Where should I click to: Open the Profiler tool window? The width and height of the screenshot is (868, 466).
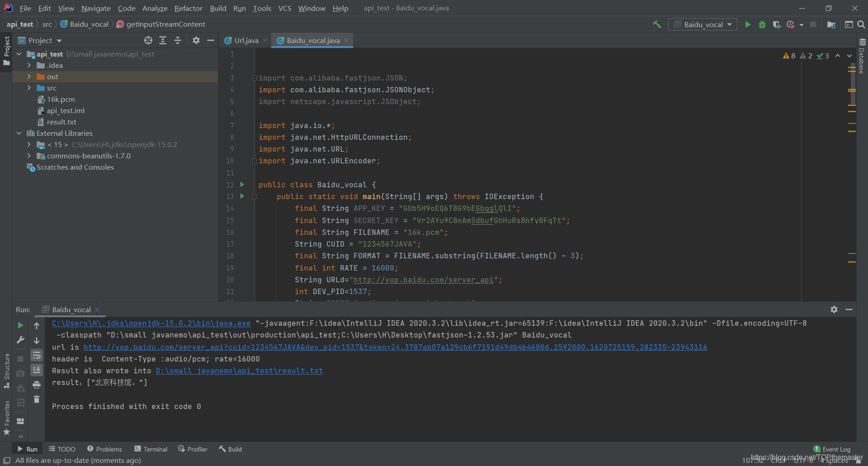point(193,449)
